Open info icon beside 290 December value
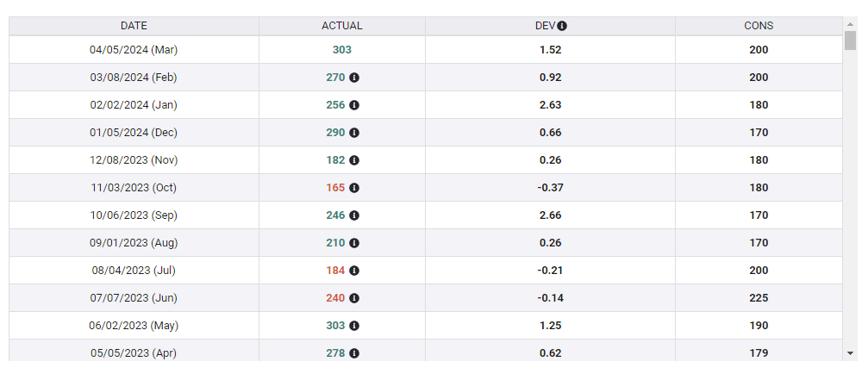 click(x=354, y=133)
